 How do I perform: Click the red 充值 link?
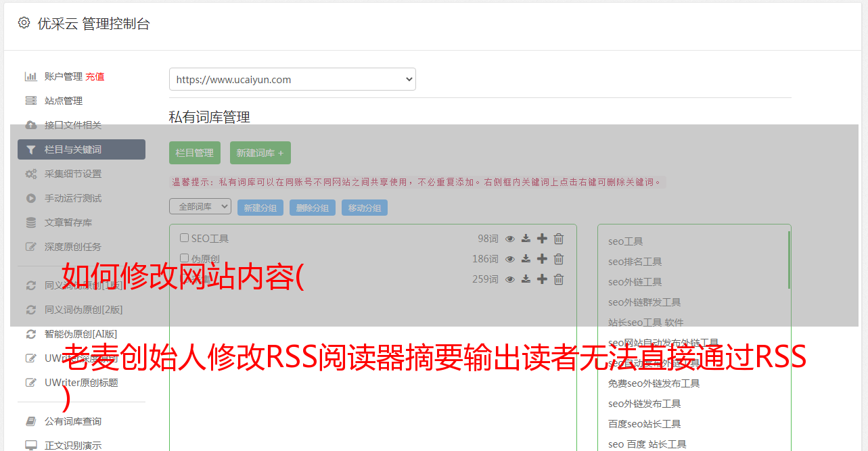95,76
